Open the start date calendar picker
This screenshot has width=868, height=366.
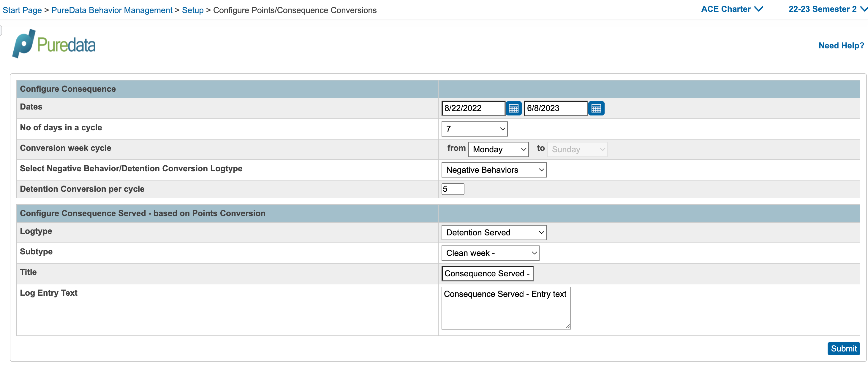click(x=513, y=108)
